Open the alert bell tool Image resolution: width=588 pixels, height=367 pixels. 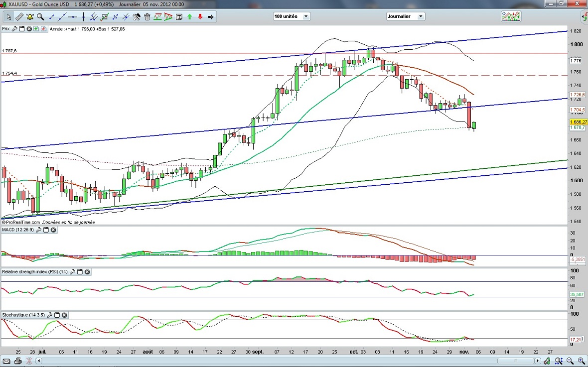click(29, 17)
